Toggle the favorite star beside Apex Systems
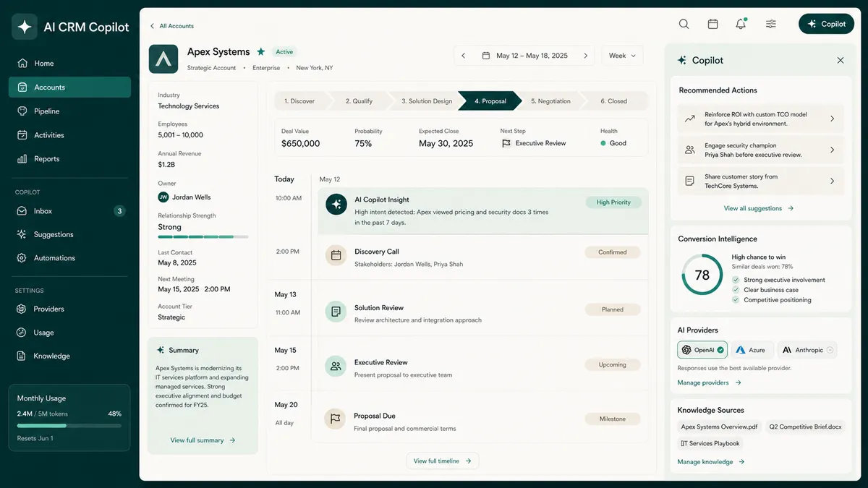 click(x=260, y=52)
